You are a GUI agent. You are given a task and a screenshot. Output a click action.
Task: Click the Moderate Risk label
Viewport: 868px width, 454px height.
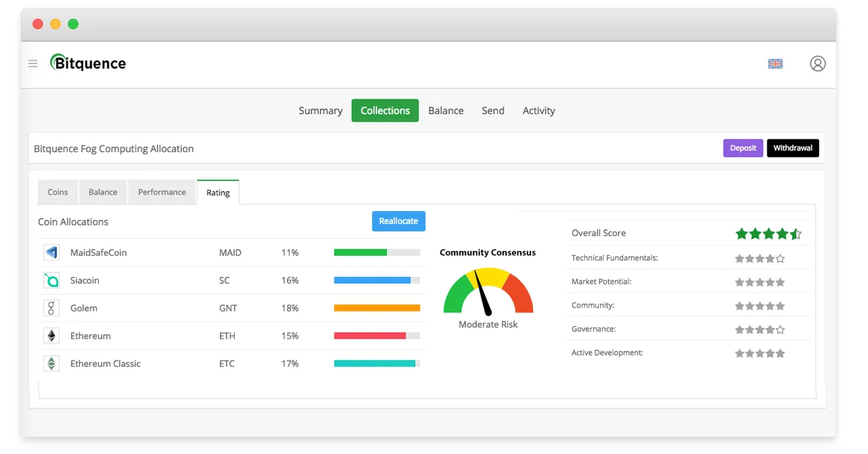488,324
